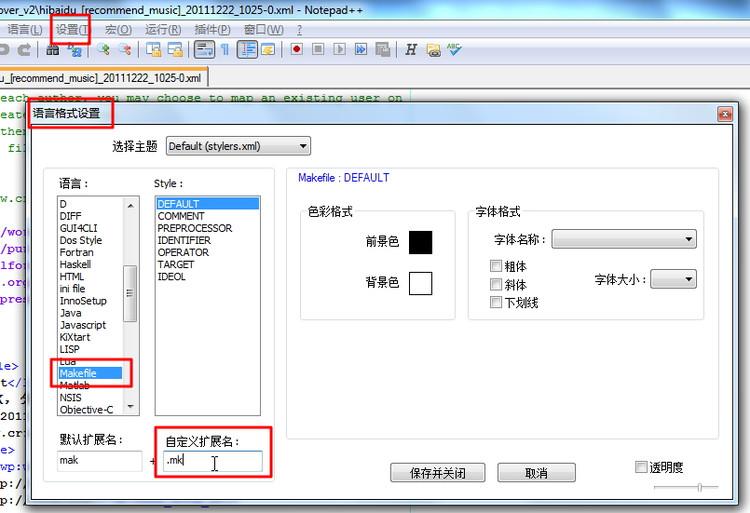Toggle the Word Wrap toolbar icon
This screenshot has height=513, width=750.
coord(204,49)
